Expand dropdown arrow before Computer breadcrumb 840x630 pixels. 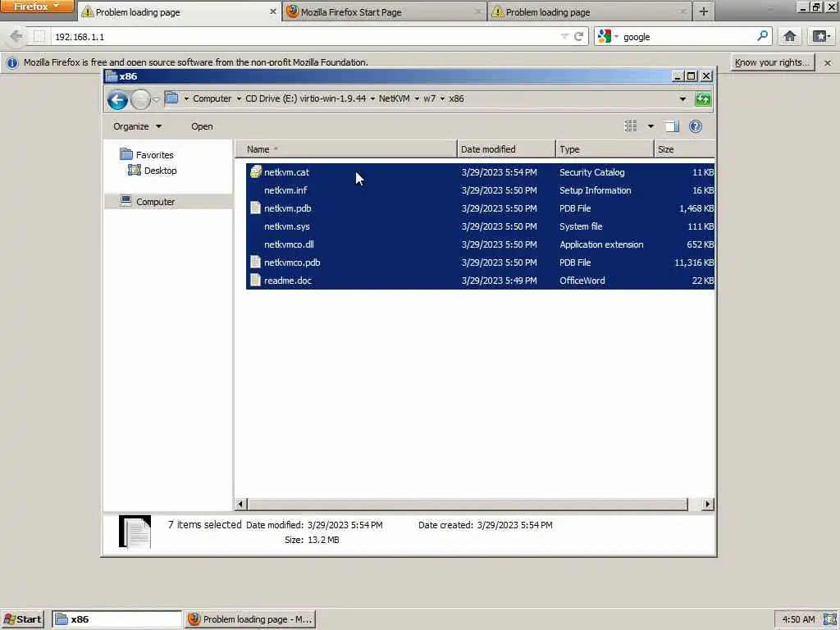[x=186, y=98]
